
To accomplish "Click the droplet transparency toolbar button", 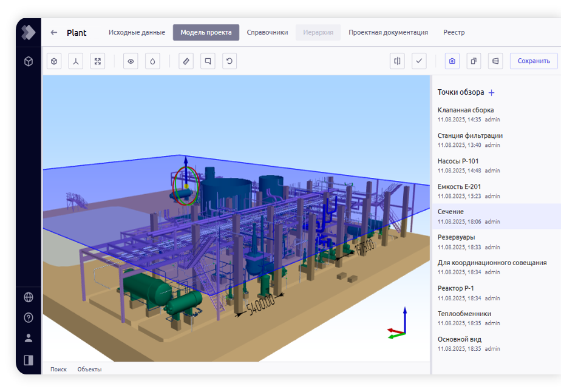I will (x=152, y=61).
